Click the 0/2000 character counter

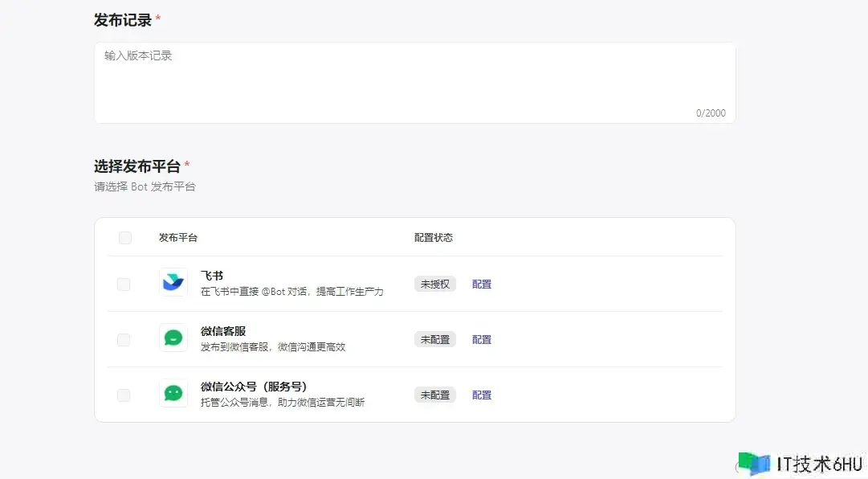pos(711,113)
